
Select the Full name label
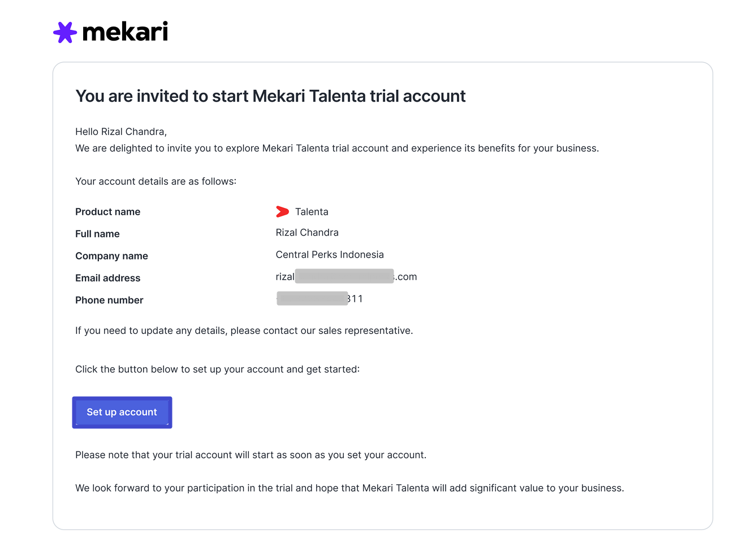point(97,234)
